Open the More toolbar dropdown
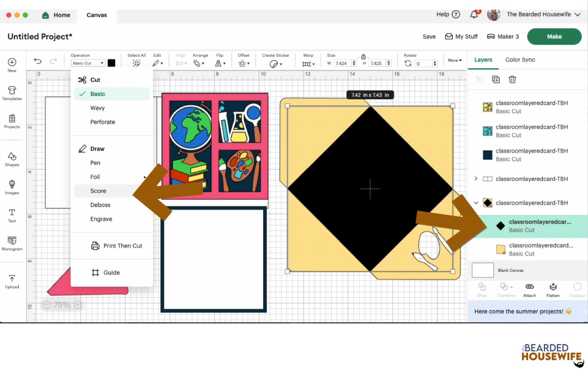 (455, 60)
